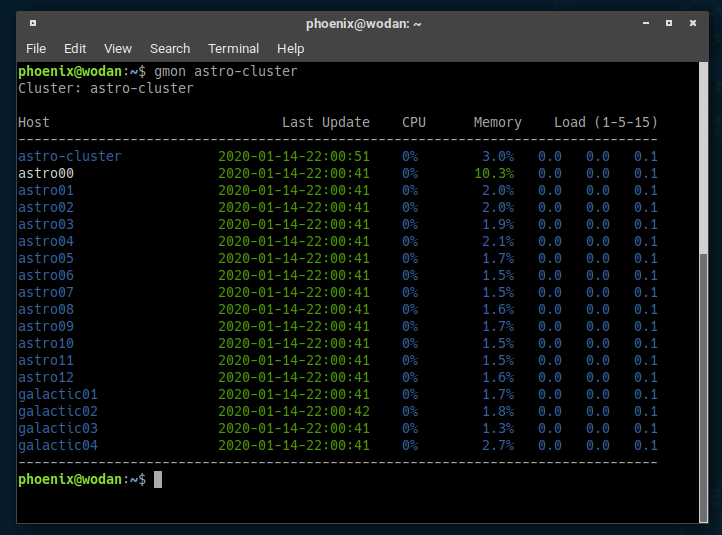The height and width of the screenshot is (535, 722).
Task: Open the Edit menu
Action: (75, 48)
